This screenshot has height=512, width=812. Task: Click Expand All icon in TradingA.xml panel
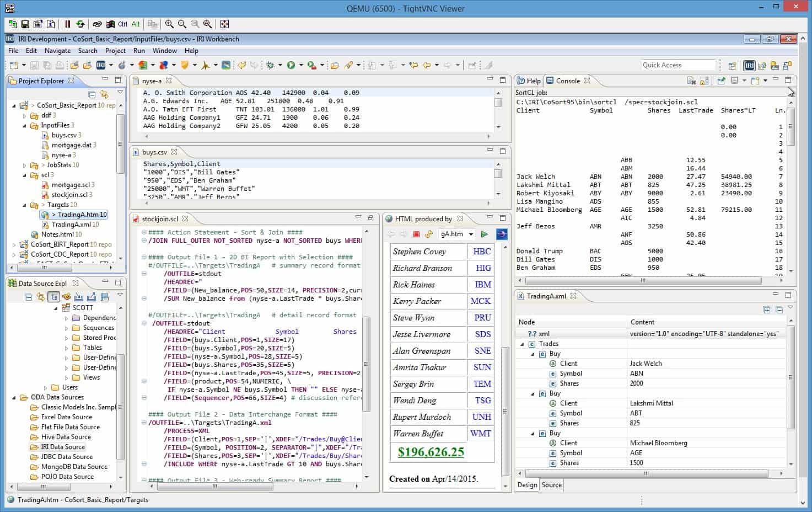[x=766, y=310]
